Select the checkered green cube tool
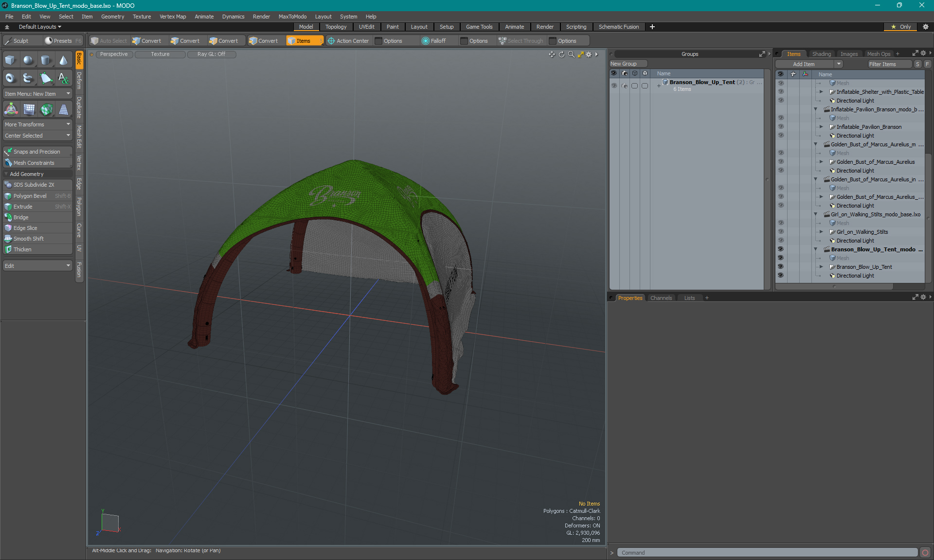This screenshot has height=560, width=934. (46, 109)
